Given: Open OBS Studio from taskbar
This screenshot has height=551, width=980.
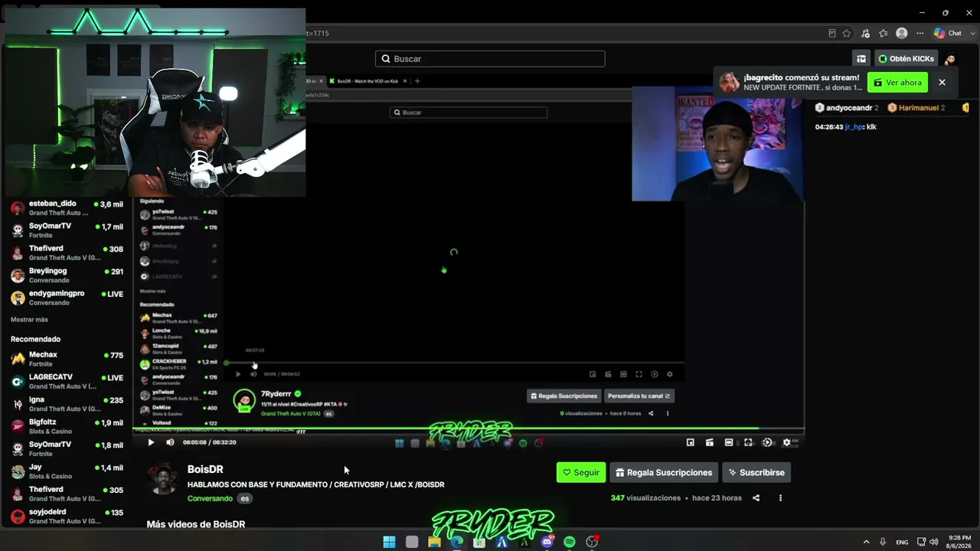Looking at the screenshot, I should (592, 542).
